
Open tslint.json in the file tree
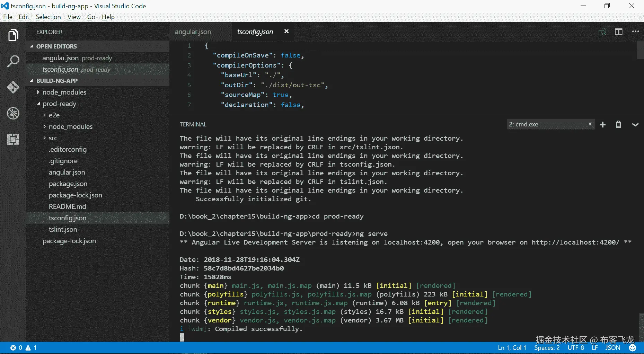pyautogui.click(x=98, y=229)
